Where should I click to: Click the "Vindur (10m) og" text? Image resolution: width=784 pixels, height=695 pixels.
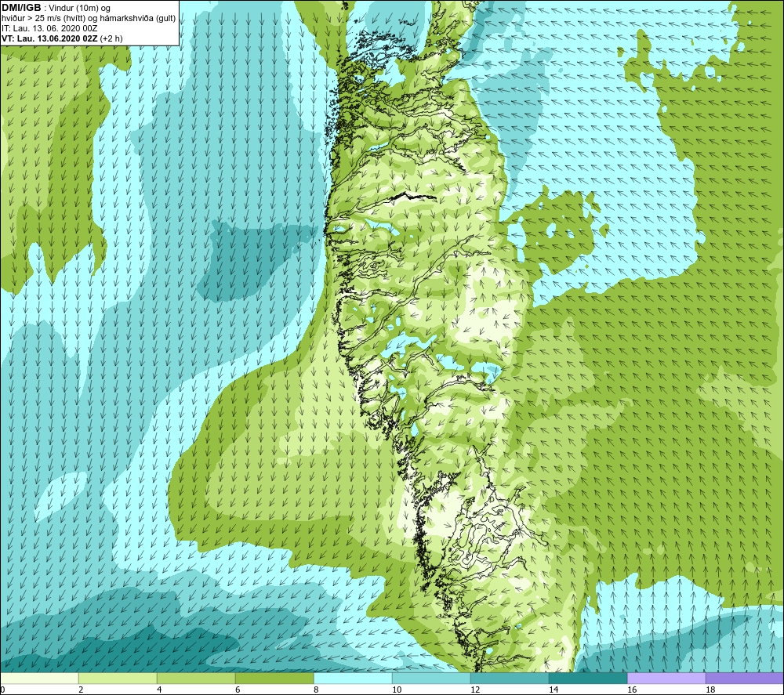click(80, 9)
